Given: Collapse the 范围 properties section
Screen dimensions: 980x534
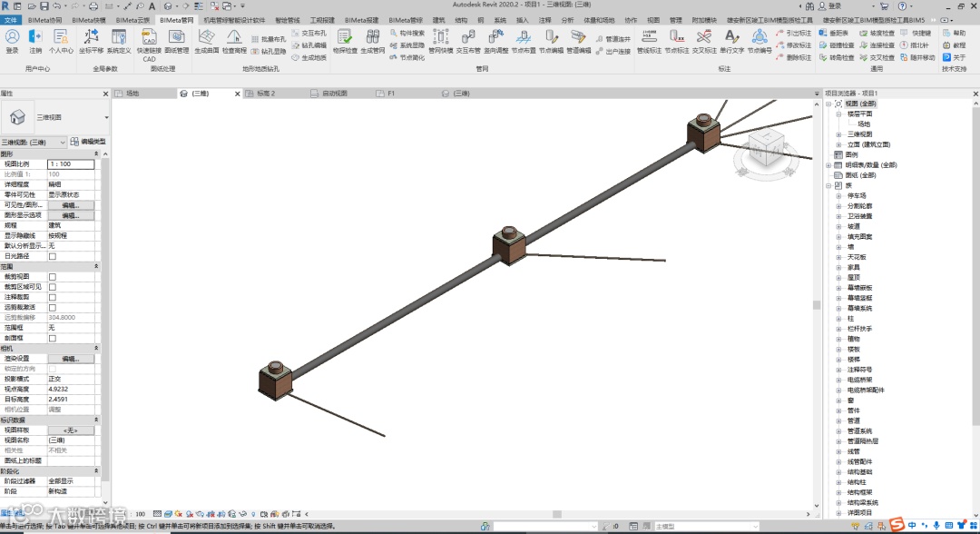Looking at the screenshot, I should point(96,266).
